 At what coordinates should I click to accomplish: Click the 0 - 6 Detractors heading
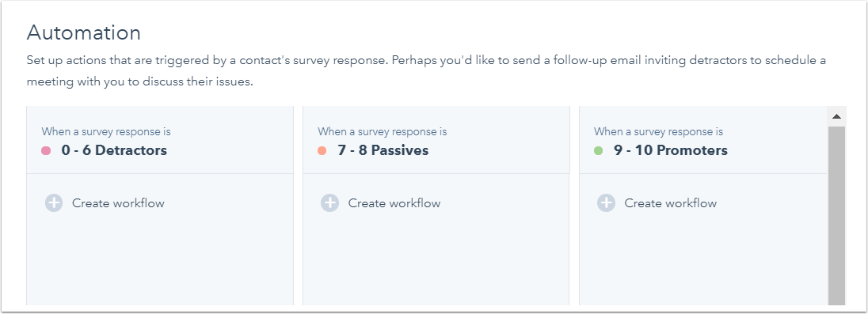click(114, 150)
